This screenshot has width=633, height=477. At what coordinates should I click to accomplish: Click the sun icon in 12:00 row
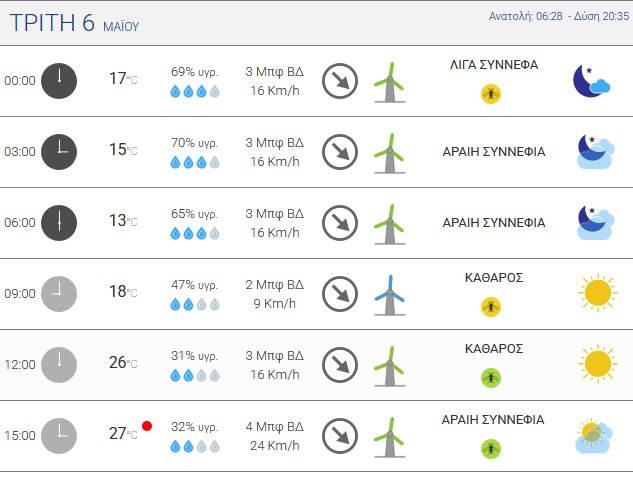[597, 364]
